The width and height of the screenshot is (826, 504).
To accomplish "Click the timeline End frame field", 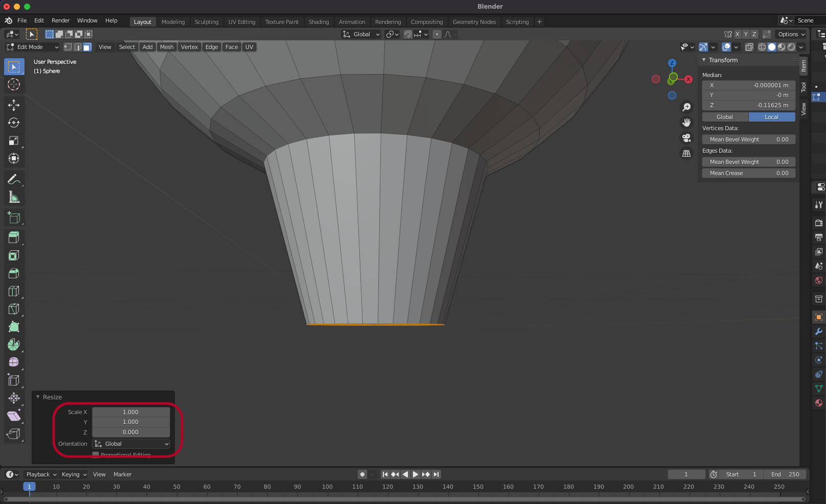I will [784, 474].
